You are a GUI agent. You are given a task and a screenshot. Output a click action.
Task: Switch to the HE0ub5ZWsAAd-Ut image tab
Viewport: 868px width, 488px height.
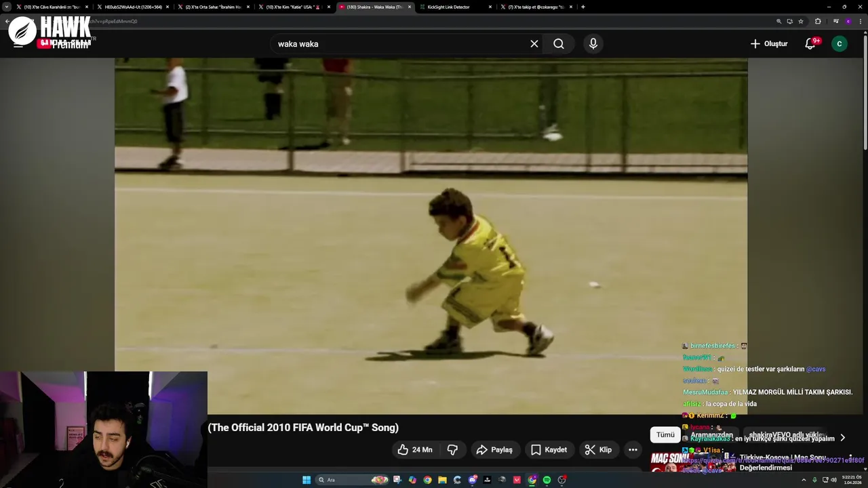[133, 7]
